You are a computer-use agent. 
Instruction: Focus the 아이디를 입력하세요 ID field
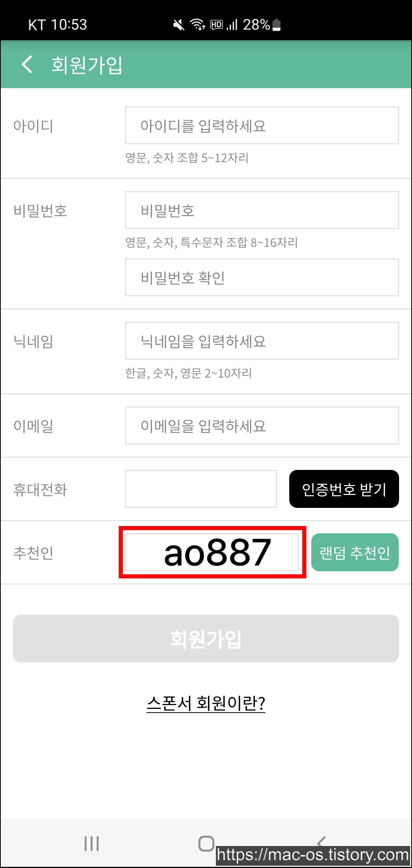[x=262, y=125]
